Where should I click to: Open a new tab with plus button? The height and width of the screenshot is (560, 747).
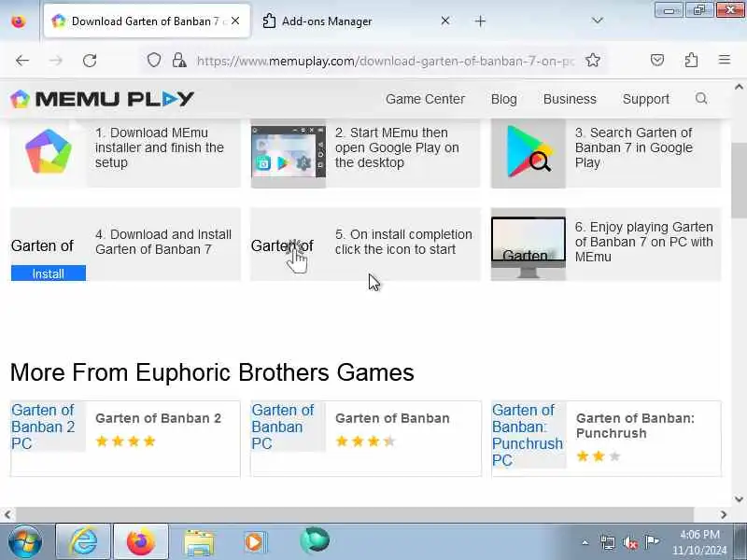tap(480, 21)
